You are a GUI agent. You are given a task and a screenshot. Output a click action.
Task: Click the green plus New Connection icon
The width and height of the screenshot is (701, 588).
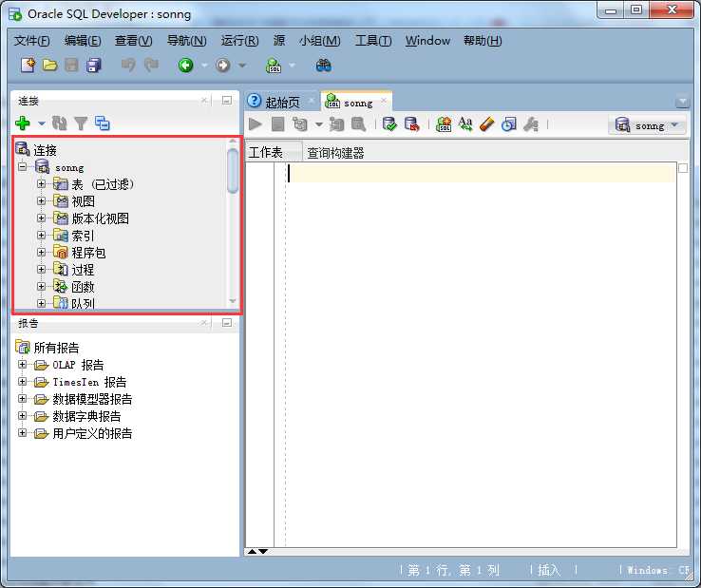click(23, 123)
